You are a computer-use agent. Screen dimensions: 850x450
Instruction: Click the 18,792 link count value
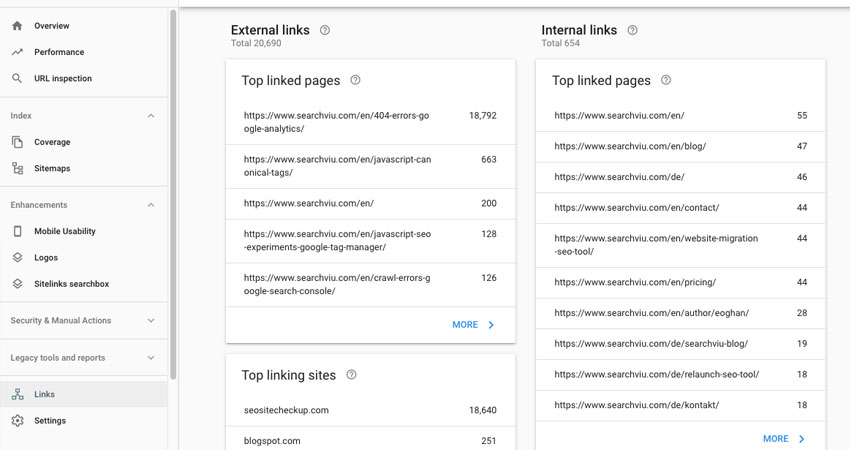coord(482,115)
